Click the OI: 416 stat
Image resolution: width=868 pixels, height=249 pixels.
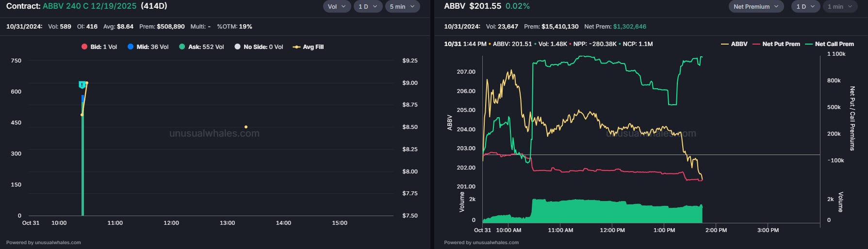87,27
